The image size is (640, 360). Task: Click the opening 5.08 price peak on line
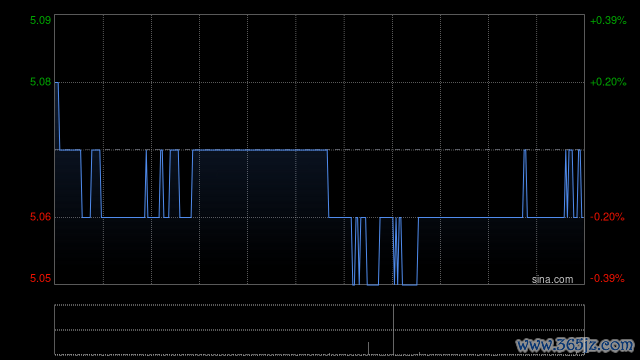tap(57, 83)
